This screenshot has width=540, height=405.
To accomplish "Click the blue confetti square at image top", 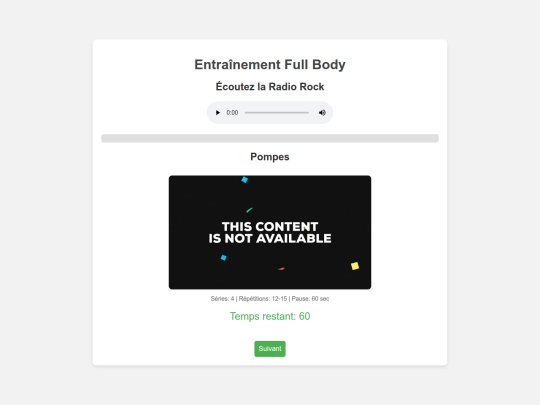I will pyautogui.click(x=245, y=179).
